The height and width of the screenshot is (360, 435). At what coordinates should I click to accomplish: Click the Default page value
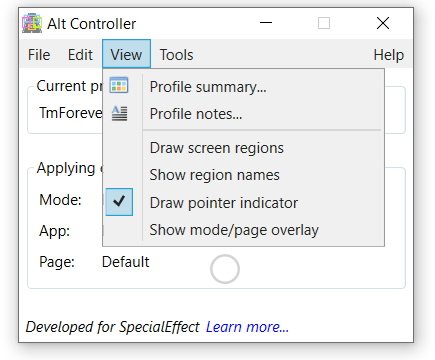coord(126,262)
